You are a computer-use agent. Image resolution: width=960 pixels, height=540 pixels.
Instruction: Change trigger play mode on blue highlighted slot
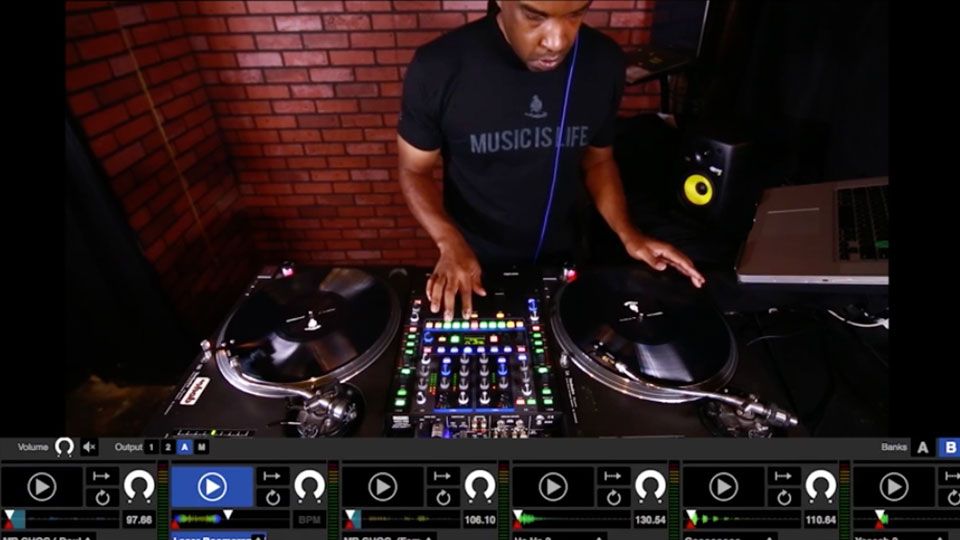pyautogui.click(x=272, y=476)
